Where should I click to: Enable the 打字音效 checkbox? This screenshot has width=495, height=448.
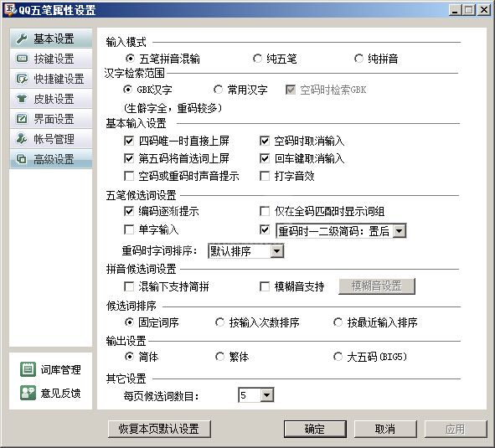pyautogui.click(x=265, y=176)
